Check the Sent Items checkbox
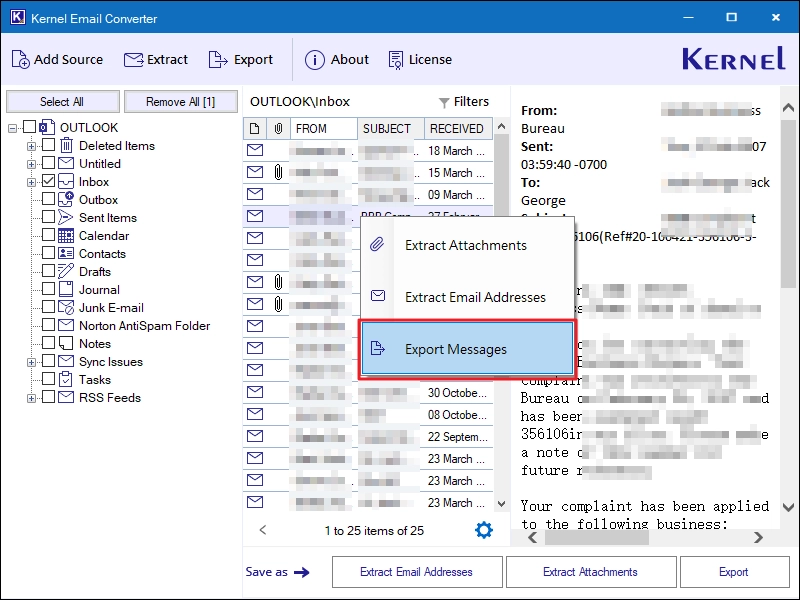 pyautogui.click(x=48, y=217)
